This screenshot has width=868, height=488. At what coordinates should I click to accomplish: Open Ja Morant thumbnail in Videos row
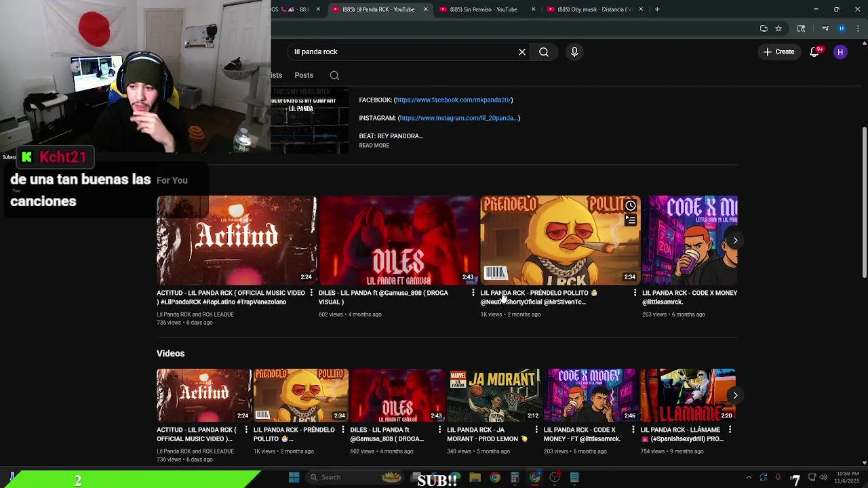coord(494,395)
